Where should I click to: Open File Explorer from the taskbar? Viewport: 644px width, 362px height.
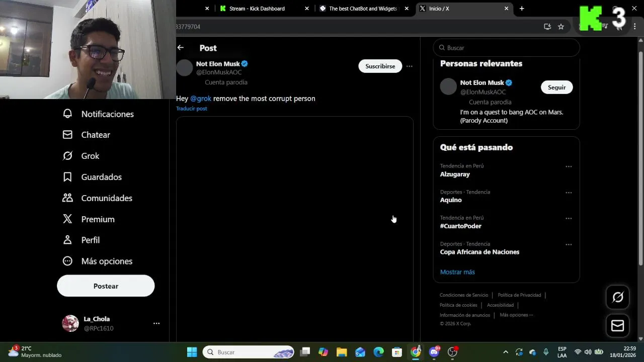coord(342,352)
